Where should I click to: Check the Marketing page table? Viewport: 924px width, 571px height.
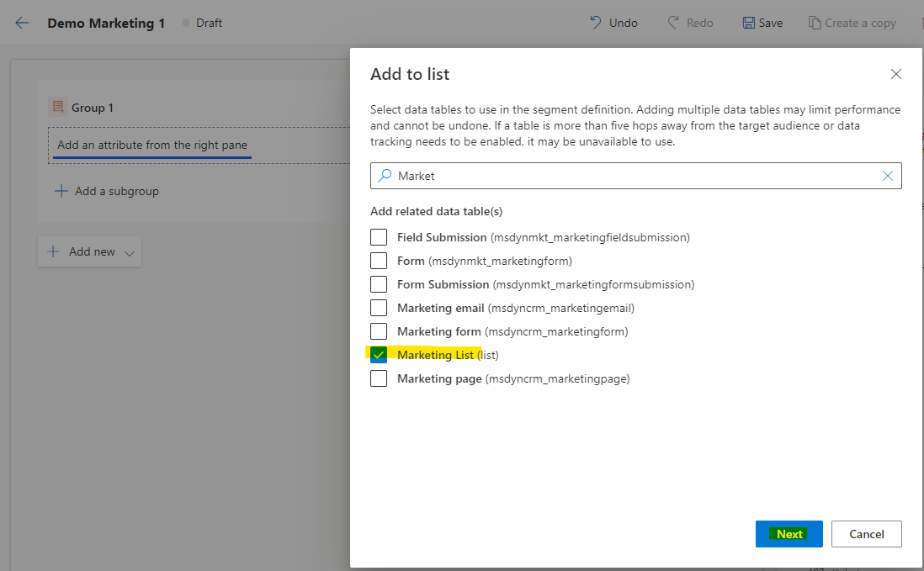[x=379, y=378]
